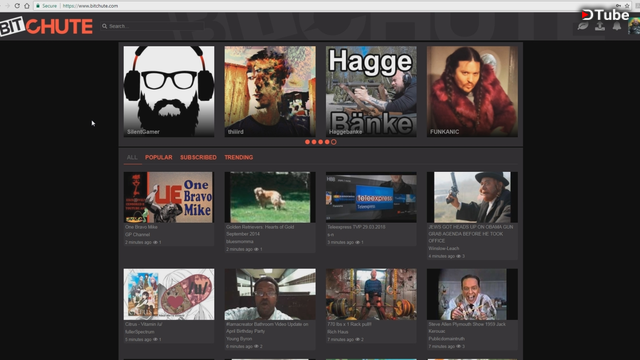Viewport: 640px width, 360px height.
Task: Open the bluesmomma channel link
Action: [x=240, y=242]
